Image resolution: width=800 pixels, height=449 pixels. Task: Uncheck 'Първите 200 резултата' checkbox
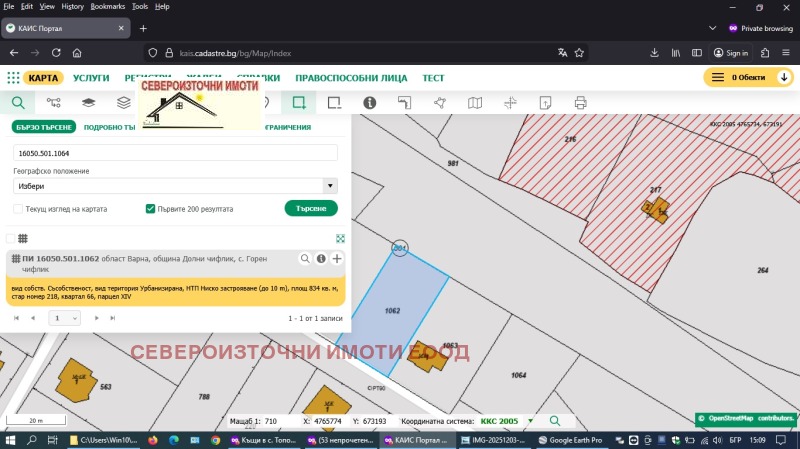click(x=150, y=209)
